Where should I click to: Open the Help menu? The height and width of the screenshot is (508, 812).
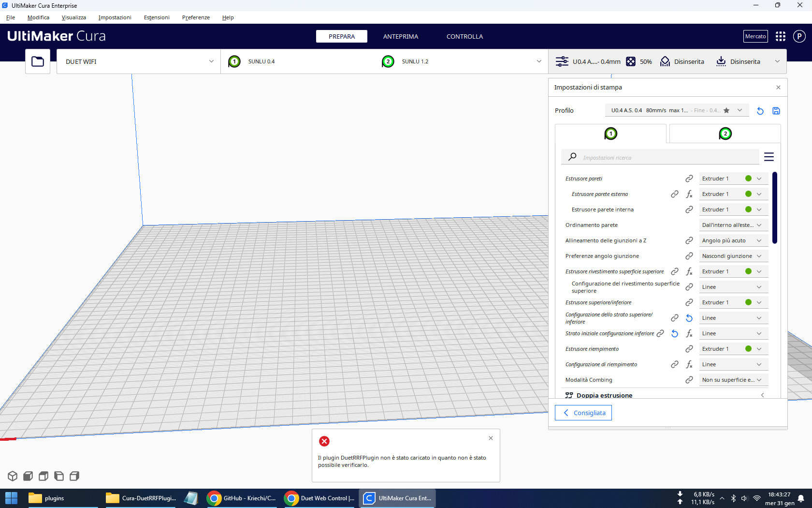228,17
